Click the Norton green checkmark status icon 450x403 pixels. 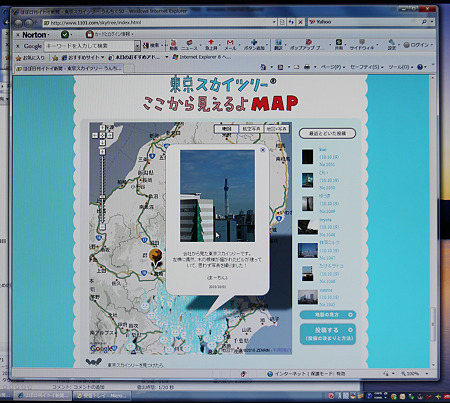tap(65, 34)
